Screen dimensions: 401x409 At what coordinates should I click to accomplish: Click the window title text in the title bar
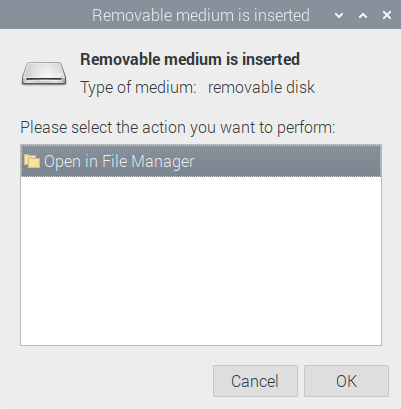click(201, 15)
